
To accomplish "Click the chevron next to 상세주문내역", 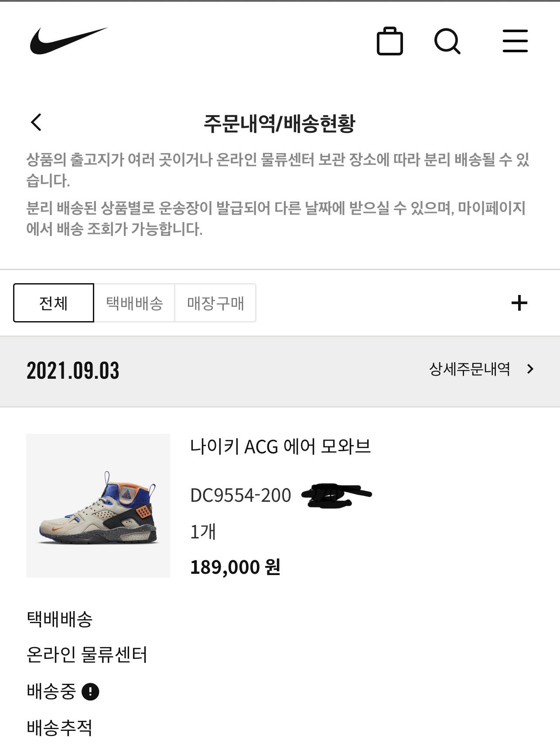I will (530, 369).
